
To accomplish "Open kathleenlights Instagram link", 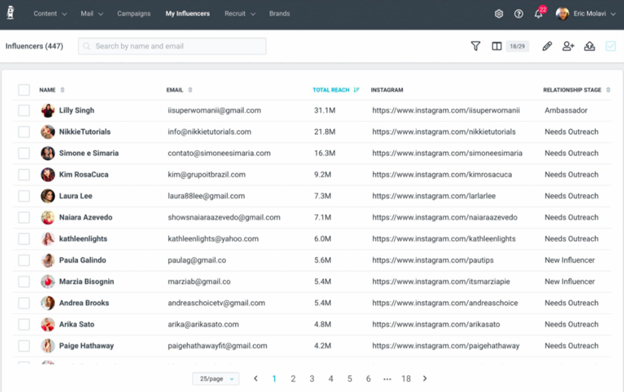I will tap(444, 239).
